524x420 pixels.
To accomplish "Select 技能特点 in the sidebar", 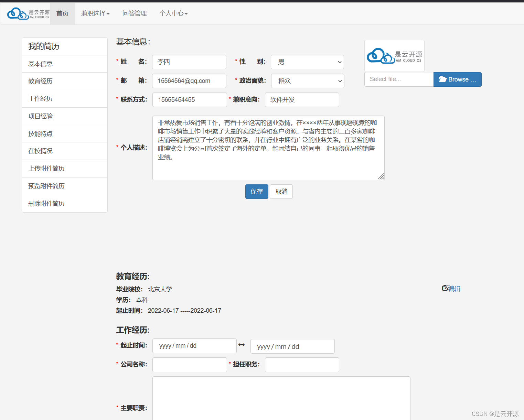I will pyautogui.click(x=65, y=134).
